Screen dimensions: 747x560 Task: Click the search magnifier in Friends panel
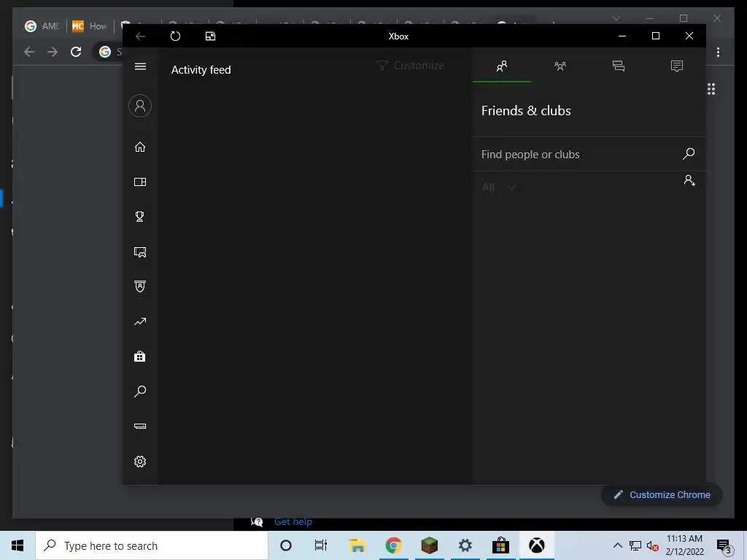pos(689,153)
